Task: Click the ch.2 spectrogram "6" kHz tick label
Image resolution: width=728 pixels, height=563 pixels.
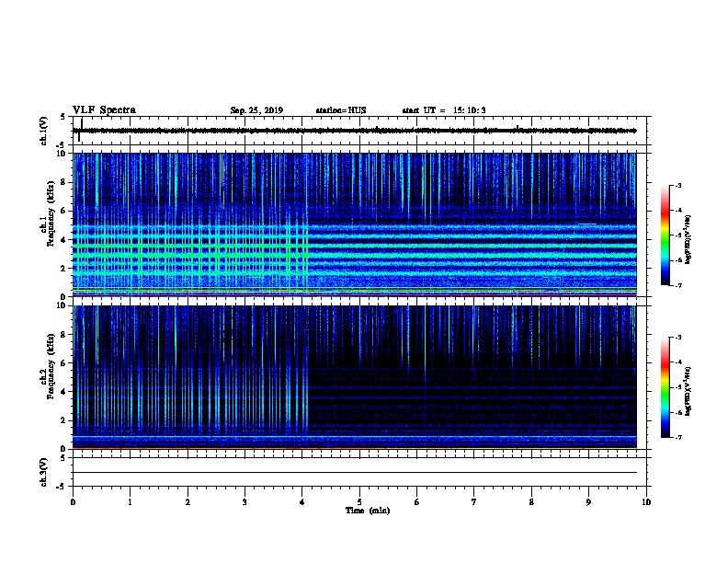Action: coord(64,363)
